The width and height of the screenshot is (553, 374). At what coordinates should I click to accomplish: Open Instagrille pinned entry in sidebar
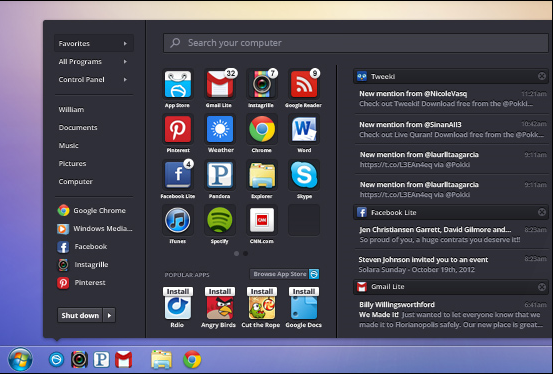[83, 265]
